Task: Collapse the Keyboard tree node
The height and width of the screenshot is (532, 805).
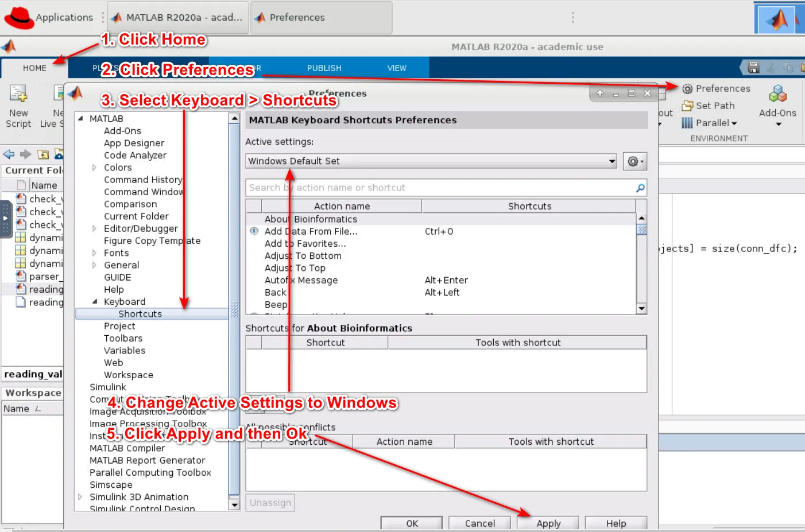Action: point(94,302)
